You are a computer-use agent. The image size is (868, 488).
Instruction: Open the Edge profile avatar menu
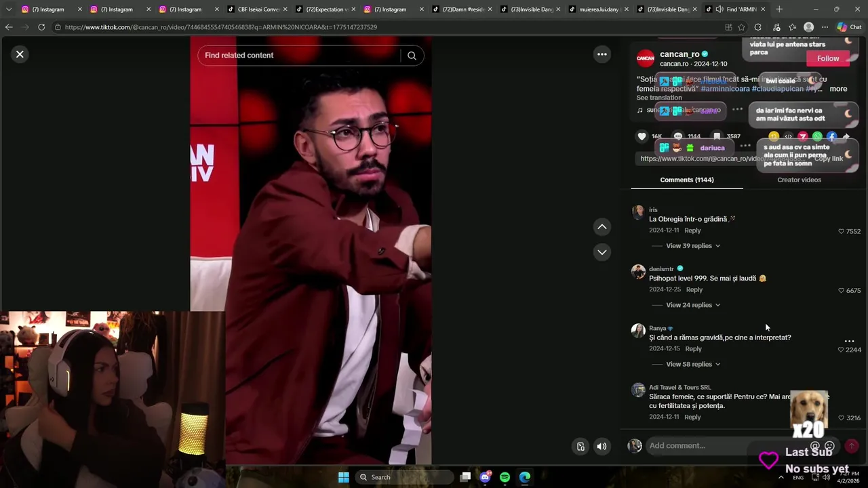[x=808, y=27]
